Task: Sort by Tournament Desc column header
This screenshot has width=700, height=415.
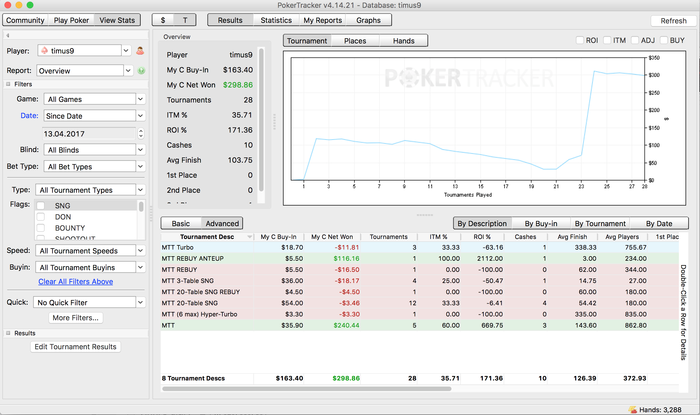Action: [207, 237]
